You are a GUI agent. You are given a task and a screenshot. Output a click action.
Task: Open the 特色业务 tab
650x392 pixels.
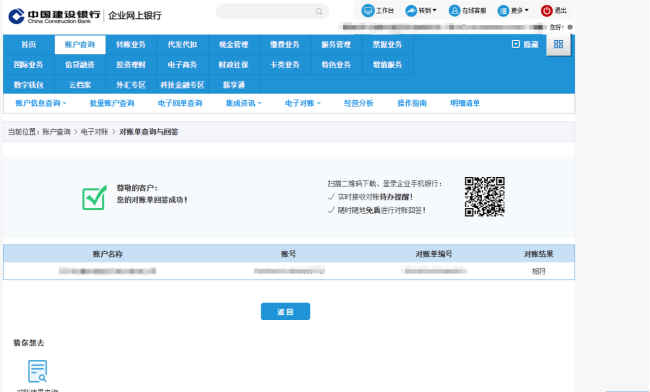coord(336,65)
